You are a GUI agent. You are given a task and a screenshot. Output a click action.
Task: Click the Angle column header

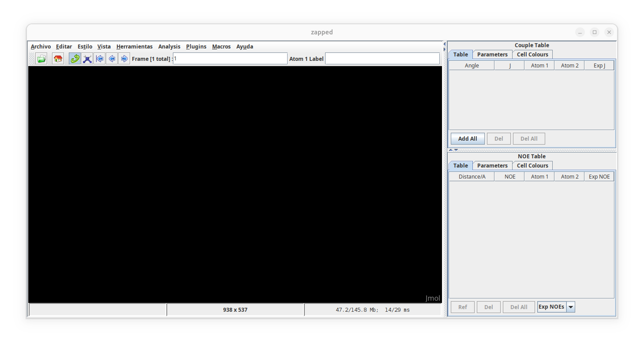[472, 65]
